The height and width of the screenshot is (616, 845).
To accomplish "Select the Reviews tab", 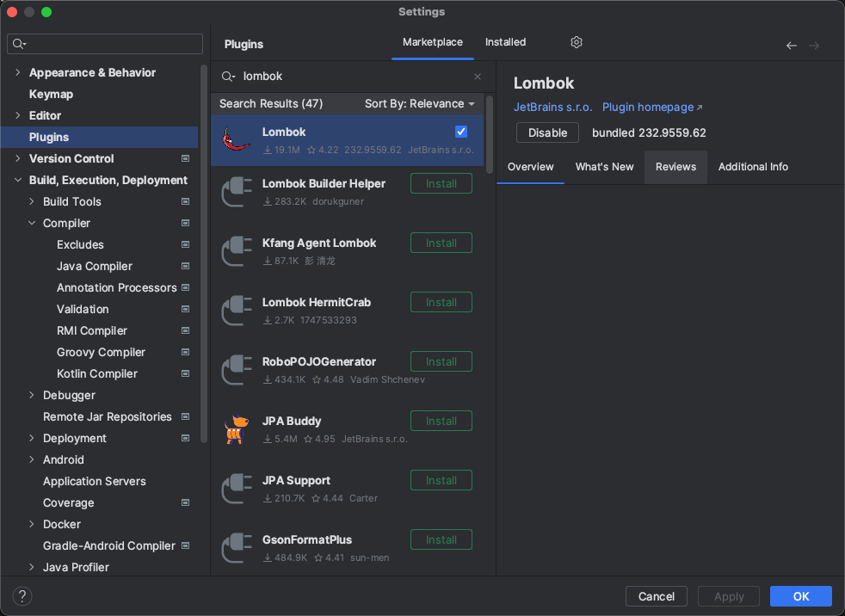I will click(675, 167).
